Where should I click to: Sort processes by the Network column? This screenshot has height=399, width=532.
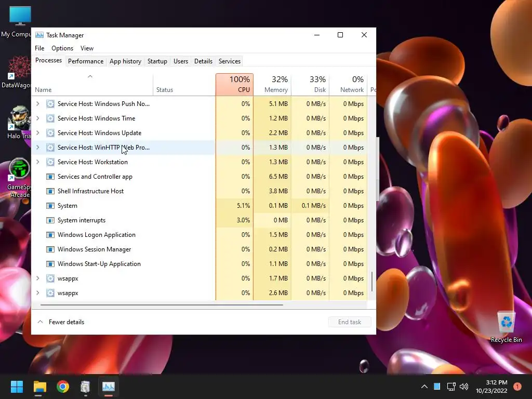(x=349, y=85)
